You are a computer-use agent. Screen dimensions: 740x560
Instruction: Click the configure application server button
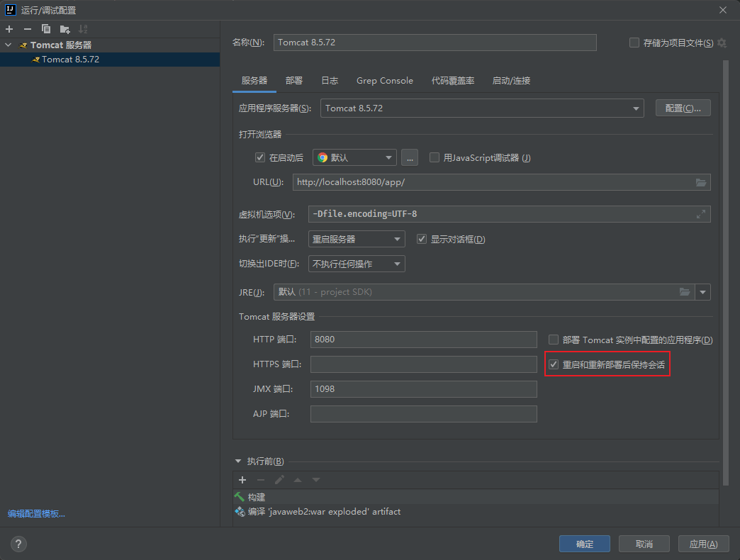pyautogui.click(x=683, y=108)
